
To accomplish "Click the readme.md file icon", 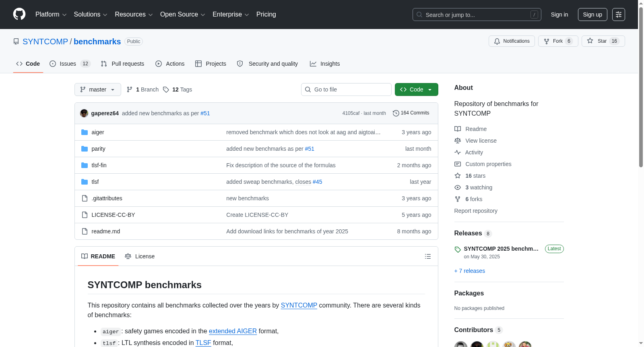I will [85, 231].
